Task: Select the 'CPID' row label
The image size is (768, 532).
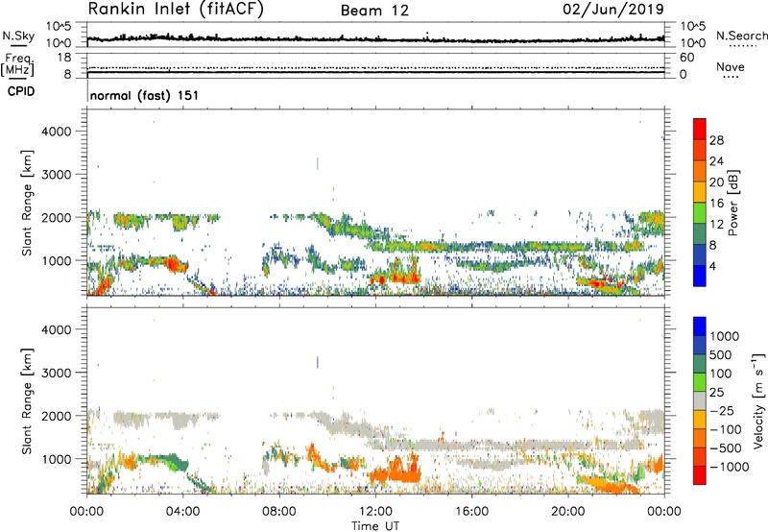Action: coord(21,91)
